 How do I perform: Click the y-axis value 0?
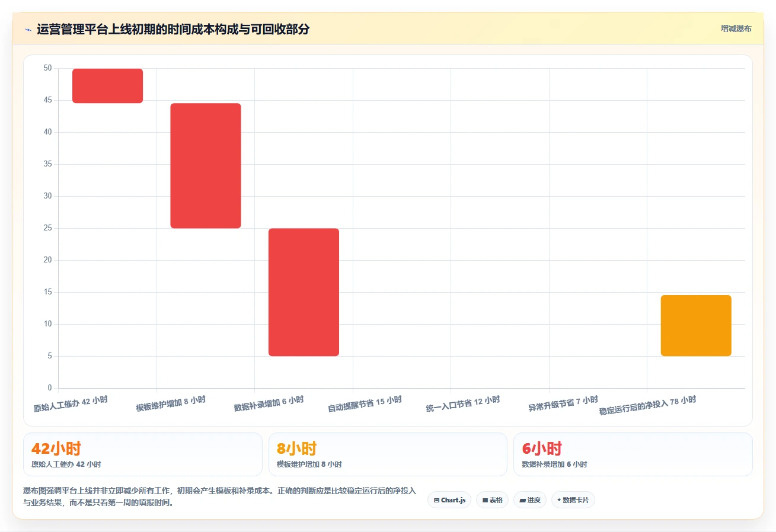(x=50, y=388)
